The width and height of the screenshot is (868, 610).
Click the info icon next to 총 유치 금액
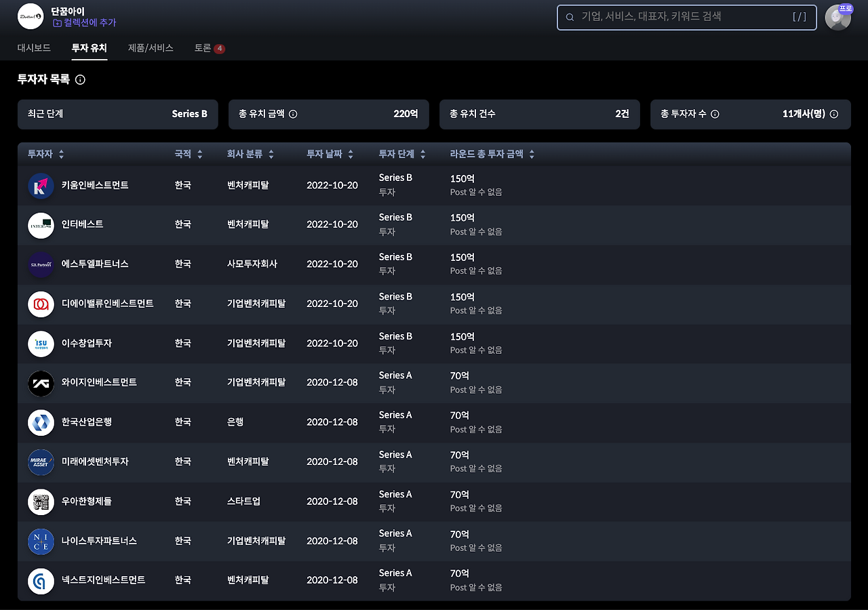(x=293, y=114)
